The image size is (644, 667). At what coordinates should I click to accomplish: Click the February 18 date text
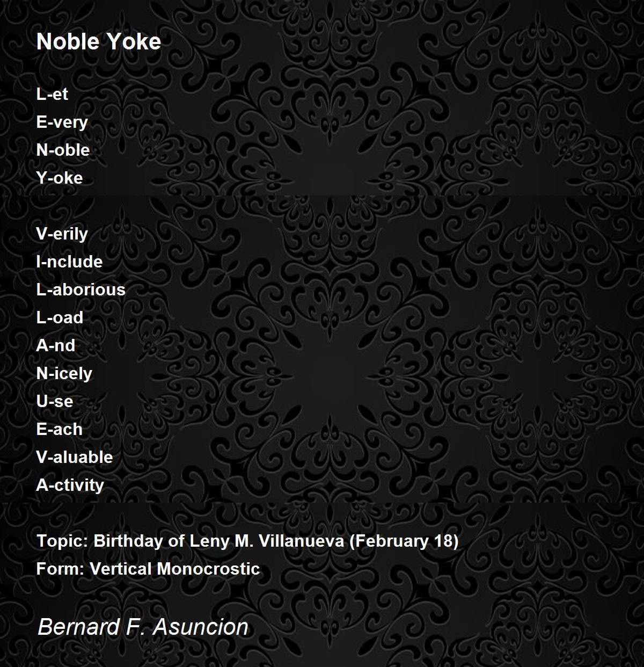click(404, 541)
